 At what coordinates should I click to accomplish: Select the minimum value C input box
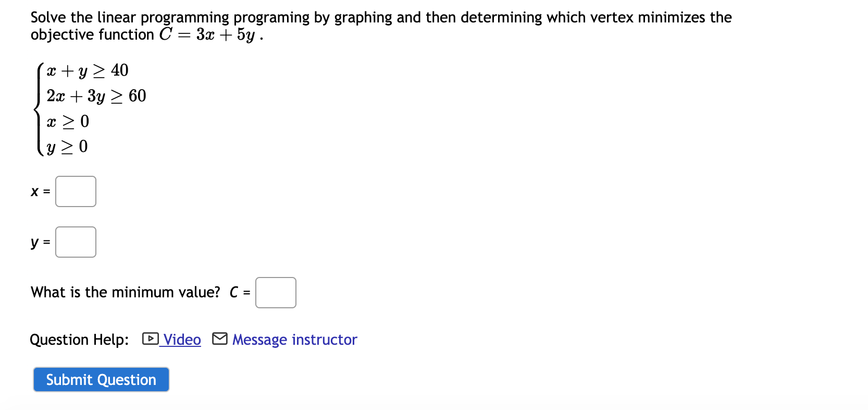click(276, 293)
